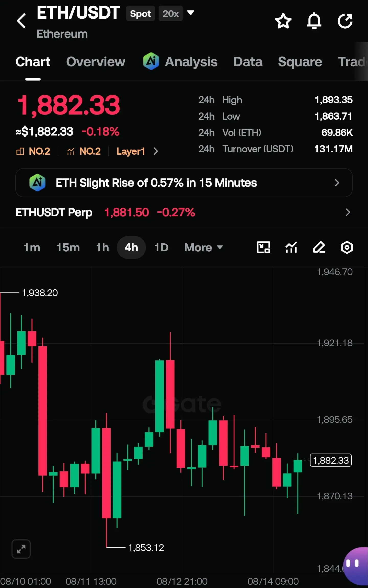Image resolution: width=368 pixels, height=588 pixels.
Task: Tap the Spot market tag
Action: (141, 13)
